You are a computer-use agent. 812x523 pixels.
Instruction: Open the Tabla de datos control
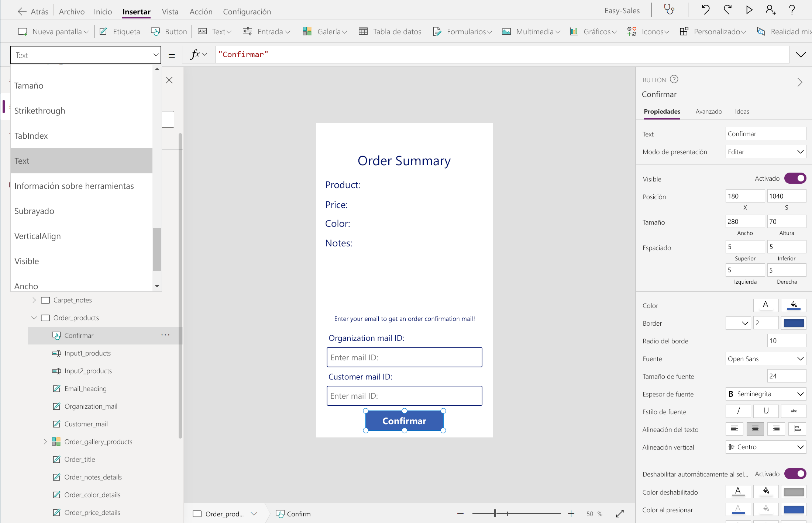390,32
